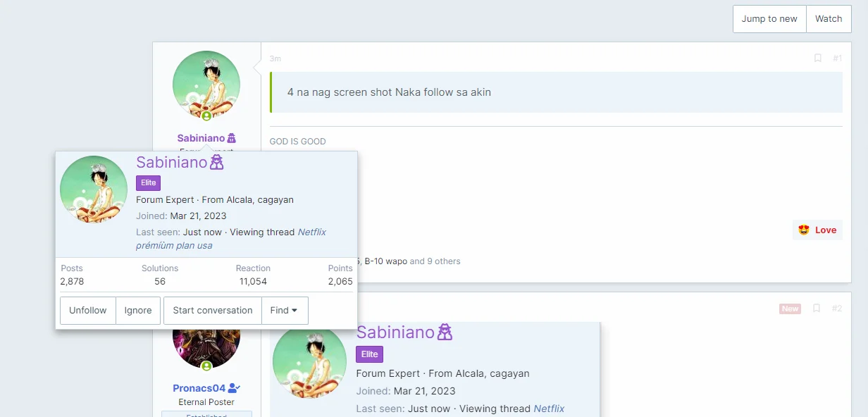Click the purple badge icon in lower popup title
Viewport: 868px width, 417px height.
(x=445, y=332)
